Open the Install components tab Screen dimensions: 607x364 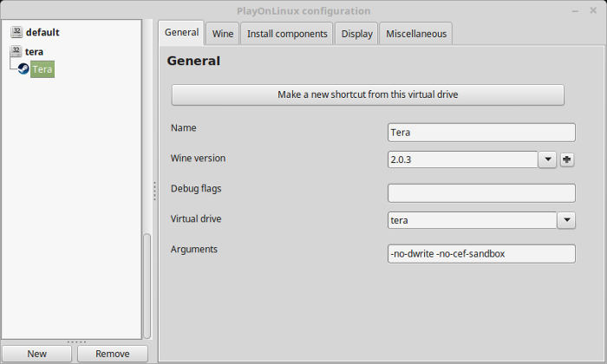pos(287,34)
